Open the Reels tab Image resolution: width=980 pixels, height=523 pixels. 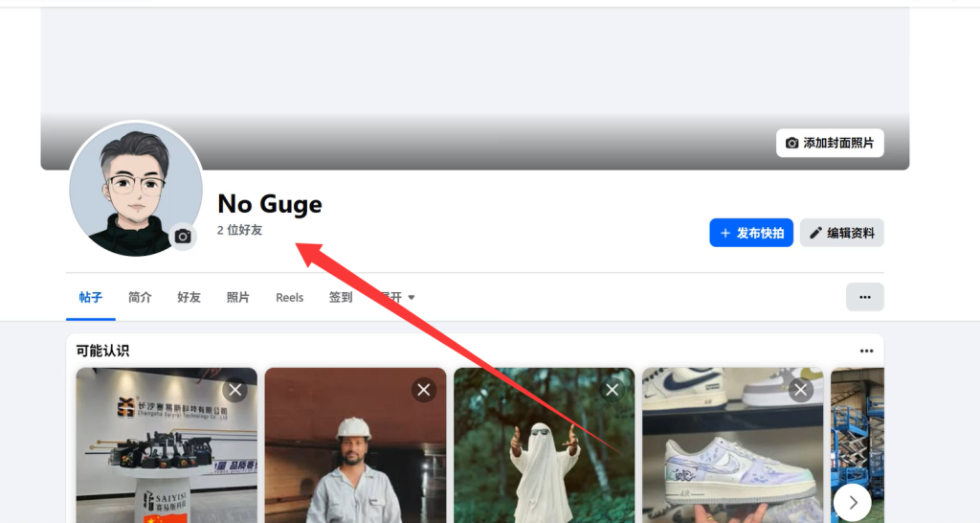click(289, 298)
